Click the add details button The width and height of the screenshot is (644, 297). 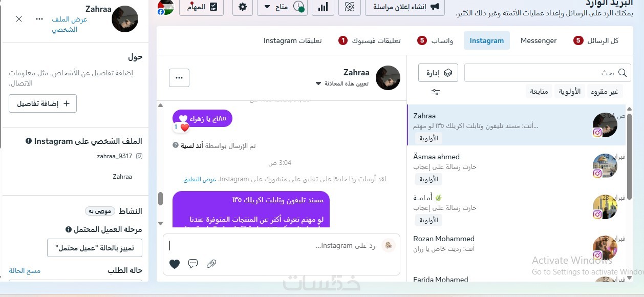tap(42, 103)
